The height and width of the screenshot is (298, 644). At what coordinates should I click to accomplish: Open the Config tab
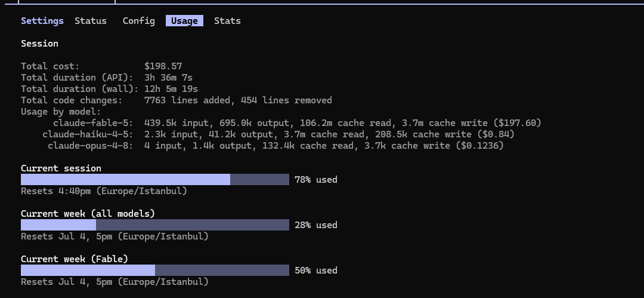(139, 21)
